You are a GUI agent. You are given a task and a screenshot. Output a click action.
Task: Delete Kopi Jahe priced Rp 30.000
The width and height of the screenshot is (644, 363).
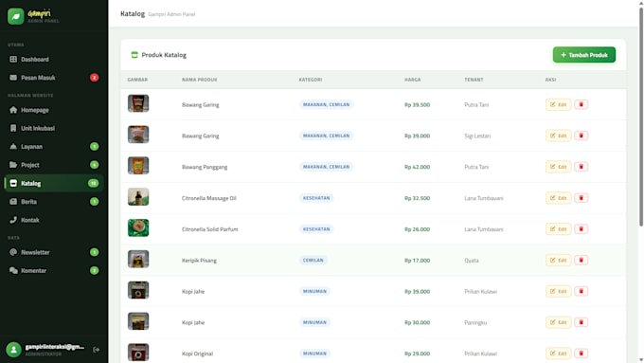[581, 322]
